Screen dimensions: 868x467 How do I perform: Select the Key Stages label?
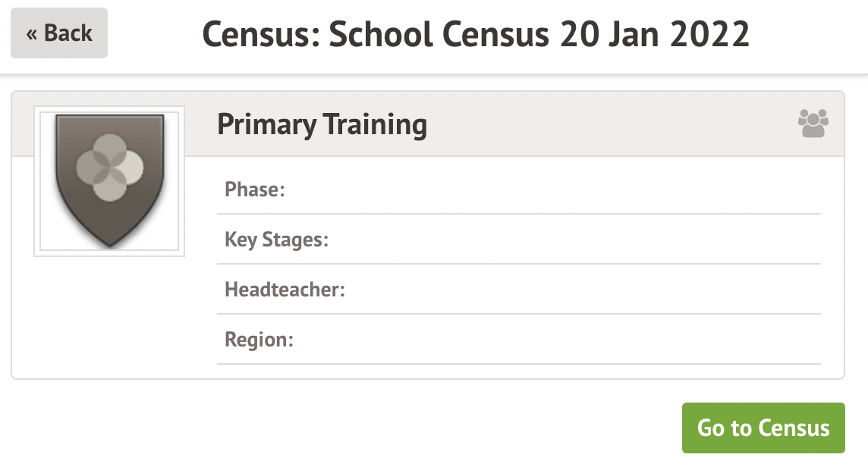tap(276, 240)
